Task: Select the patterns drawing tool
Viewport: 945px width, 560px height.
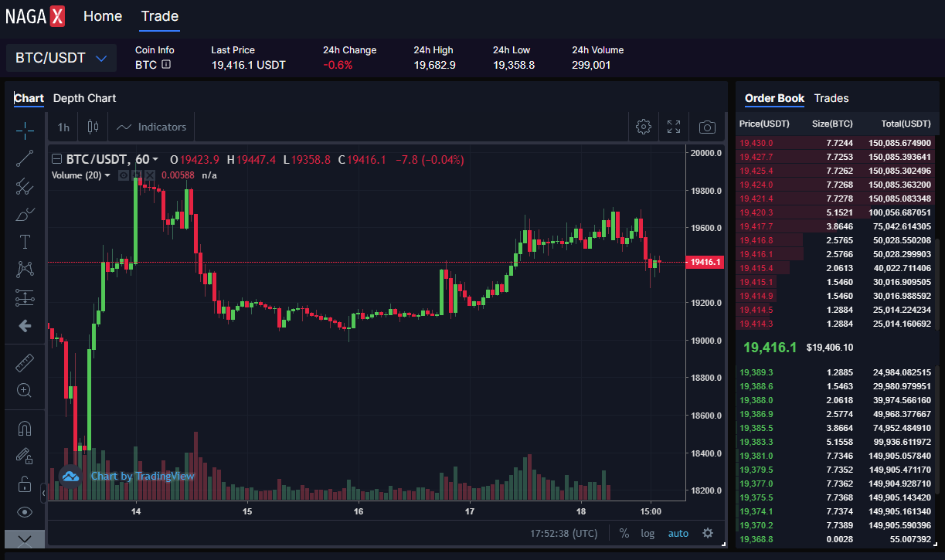Action: click(x=25, y=270)
